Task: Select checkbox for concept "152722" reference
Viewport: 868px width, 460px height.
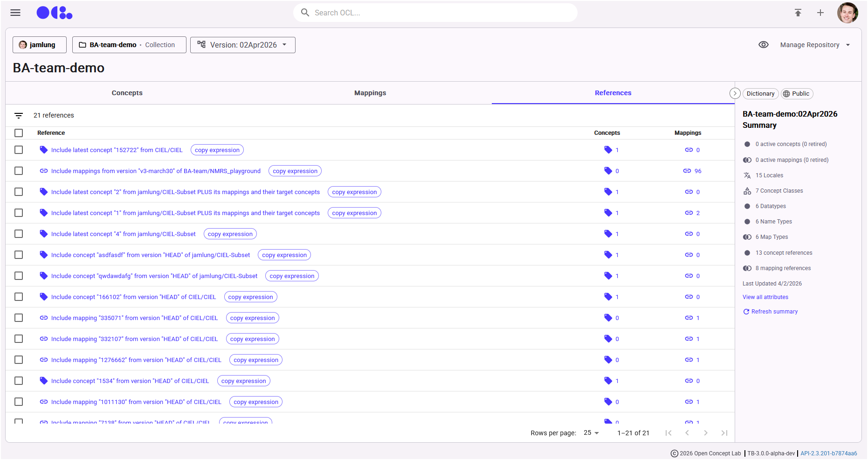Action: pos(19,150)
